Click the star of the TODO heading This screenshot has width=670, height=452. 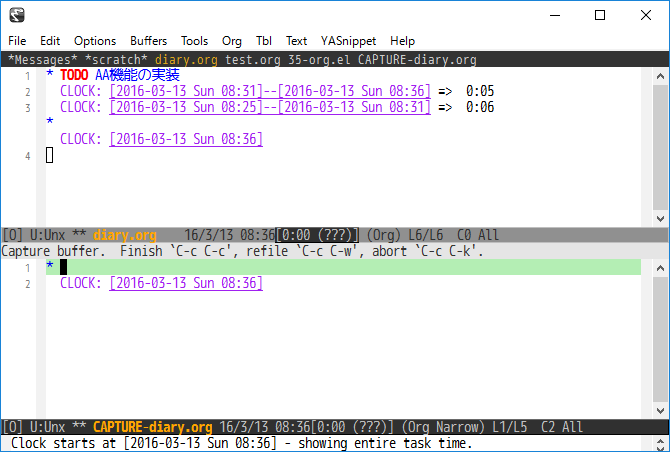coord(50,74)
